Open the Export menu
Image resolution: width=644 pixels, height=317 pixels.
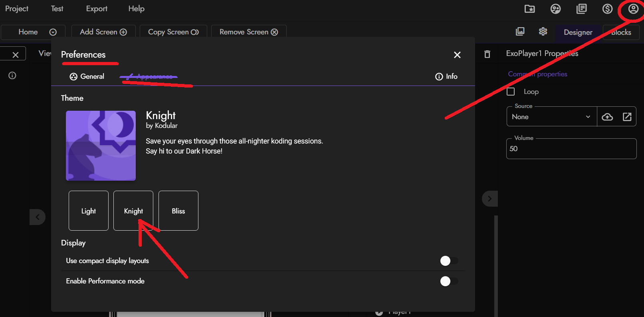coord(97,9)
